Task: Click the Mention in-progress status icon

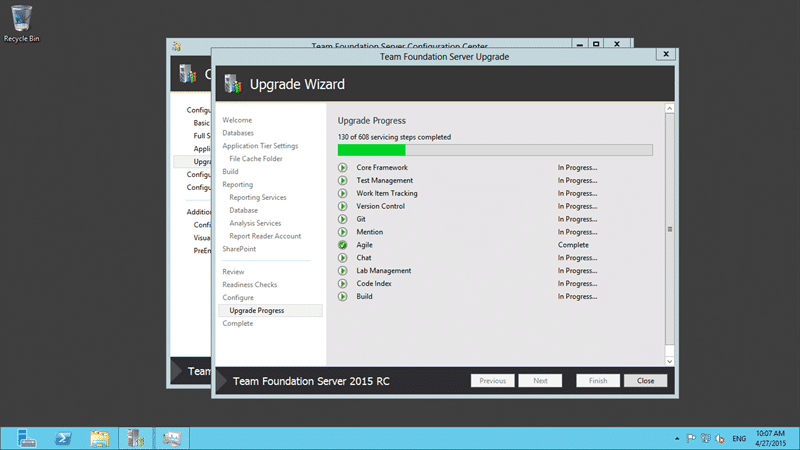Action: tap(342, 232)
